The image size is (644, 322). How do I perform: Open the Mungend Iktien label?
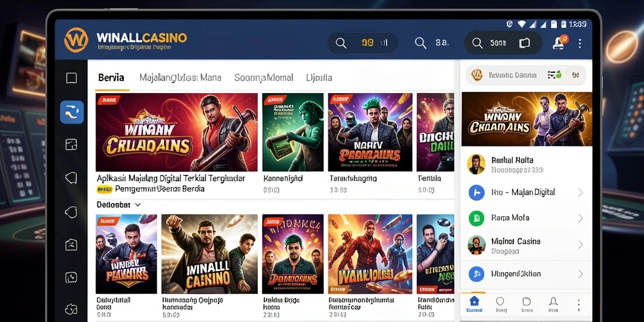[516, 274]
